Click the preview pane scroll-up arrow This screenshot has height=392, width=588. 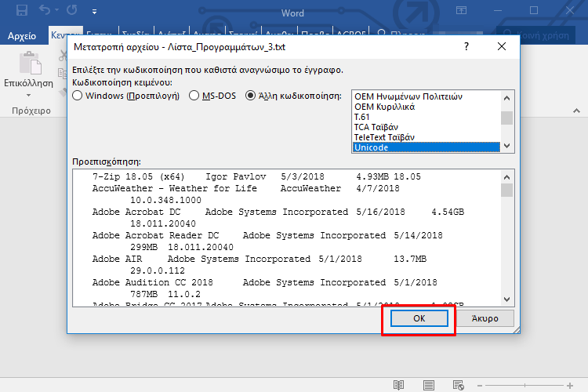point(506,177)
